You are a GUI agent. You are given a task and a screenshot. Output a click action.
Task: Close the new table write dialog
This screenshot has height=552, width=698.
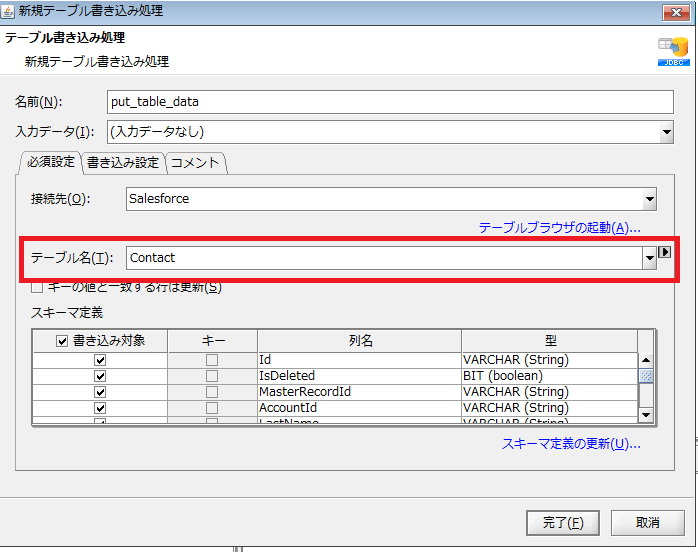[676, 12]
